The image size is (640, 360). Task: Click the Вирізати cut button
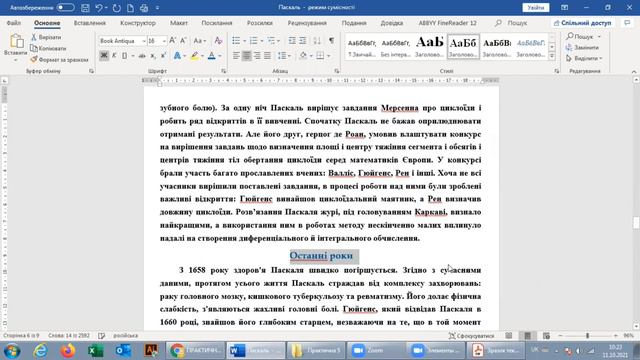click(46, 37)
